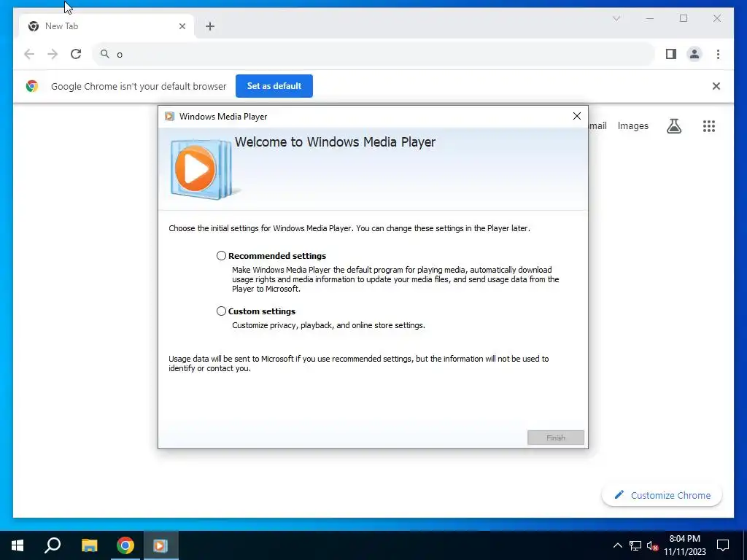
Task: Click the Finish button in Media Player
Action: 555,437
